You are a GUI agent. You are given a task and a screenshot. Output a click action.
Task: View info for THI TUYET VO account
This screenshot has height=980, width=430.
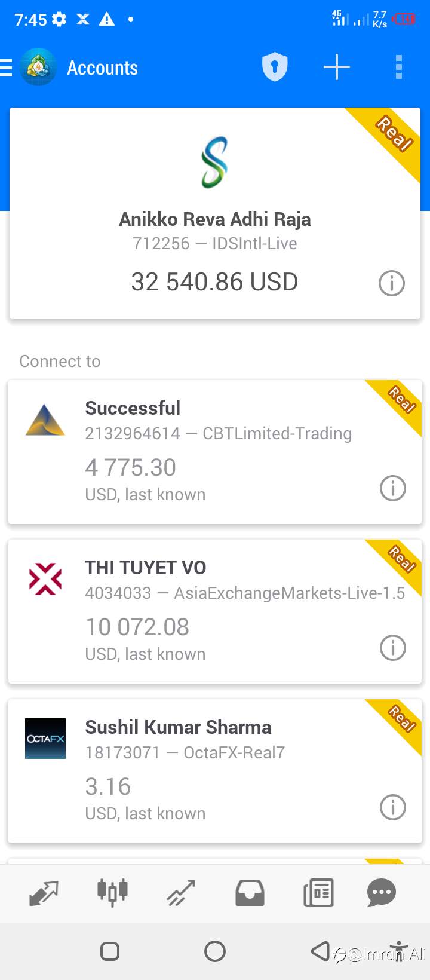click(393, 648)
